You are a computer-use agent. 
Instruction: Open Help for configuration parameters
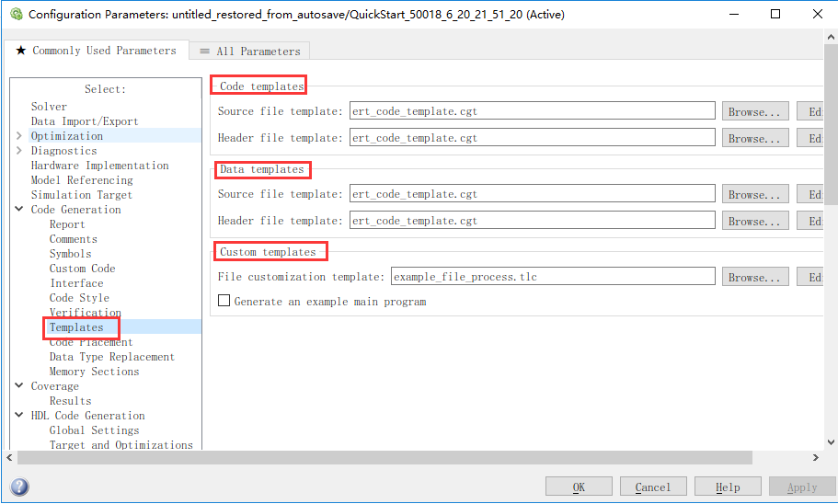click(728, 487)
